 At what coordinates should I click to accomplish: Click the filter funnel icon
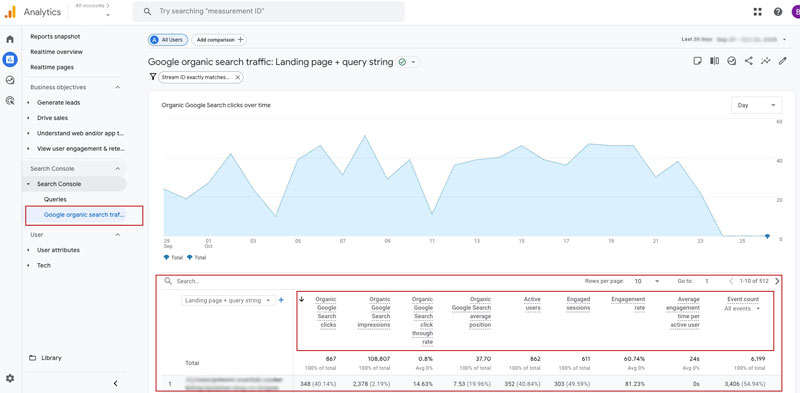pos(152,77)
